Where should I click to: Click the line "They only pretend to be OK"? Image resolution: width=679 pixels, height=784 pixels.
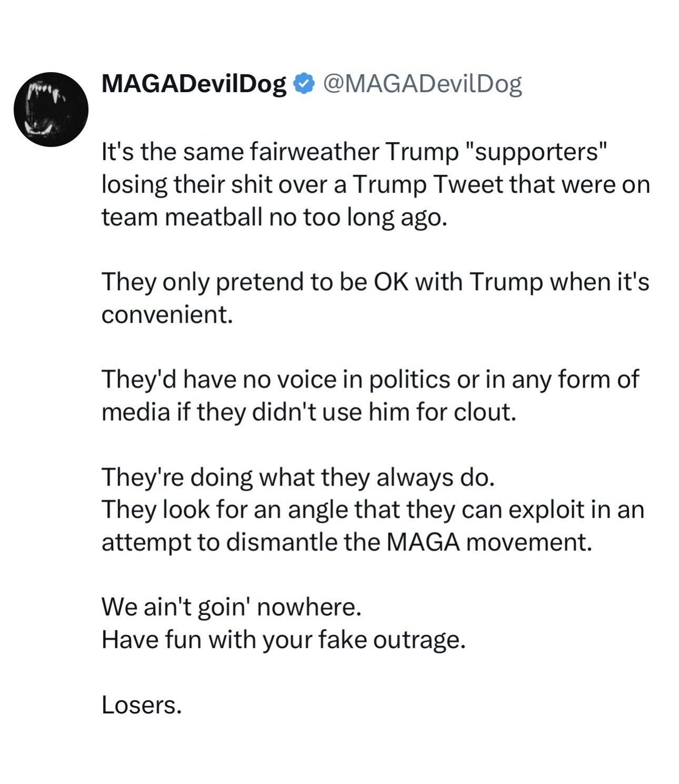(375, 282)
